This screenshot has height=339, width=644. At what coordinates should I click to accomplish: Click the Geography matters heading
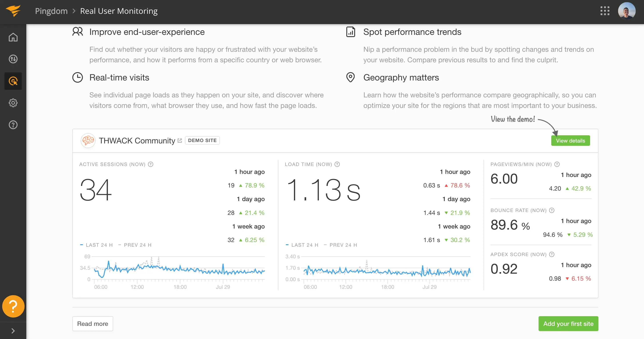[401, 77]
